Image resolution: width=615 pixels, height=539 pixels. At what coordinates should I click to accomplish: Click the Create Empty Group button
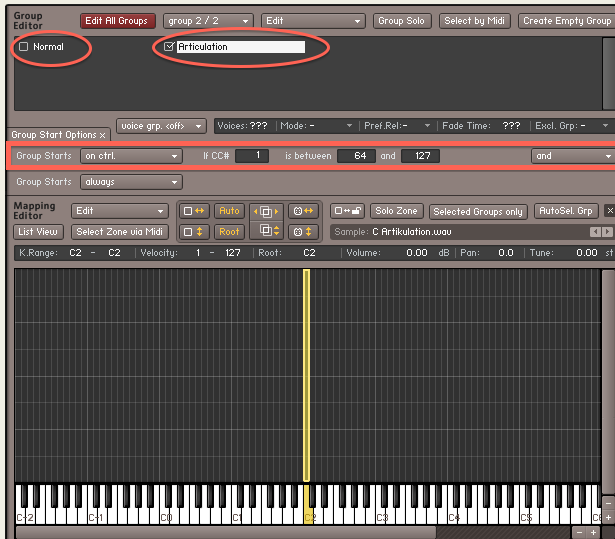(x=565, y=21)
